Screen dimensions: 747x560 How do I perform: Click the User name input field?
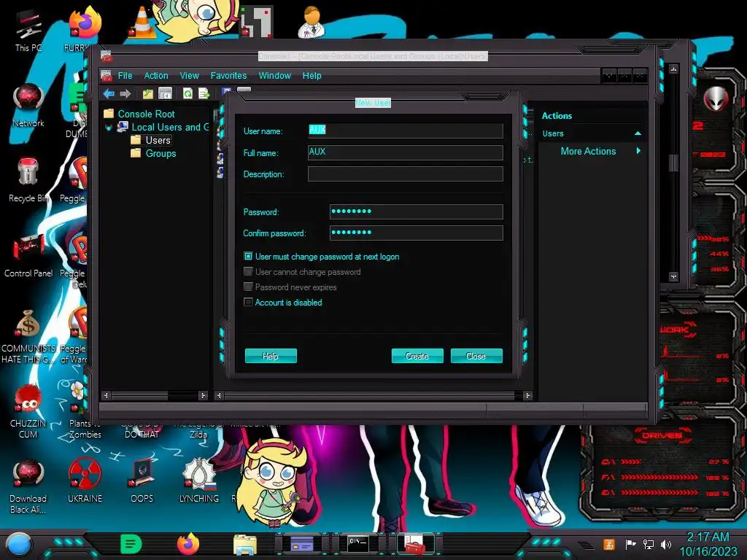pos(406,131)
